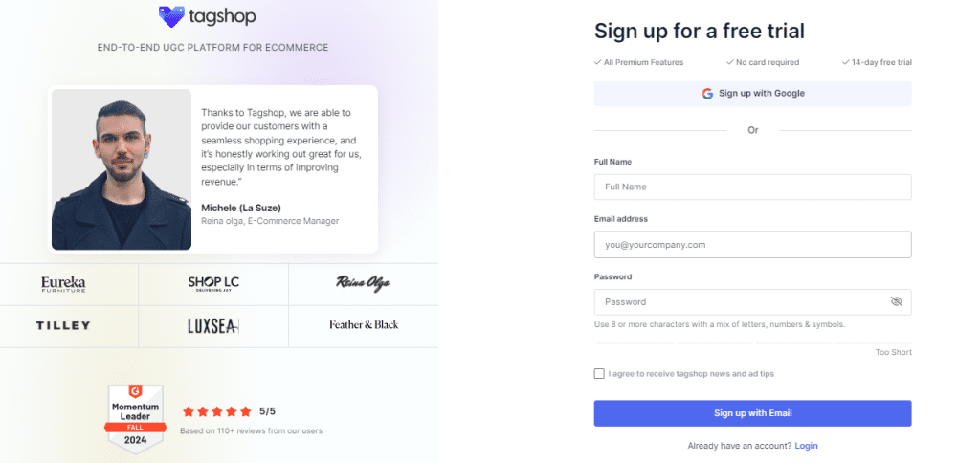
Task: Click the Tilley brand logo
Action: [63, 325]
